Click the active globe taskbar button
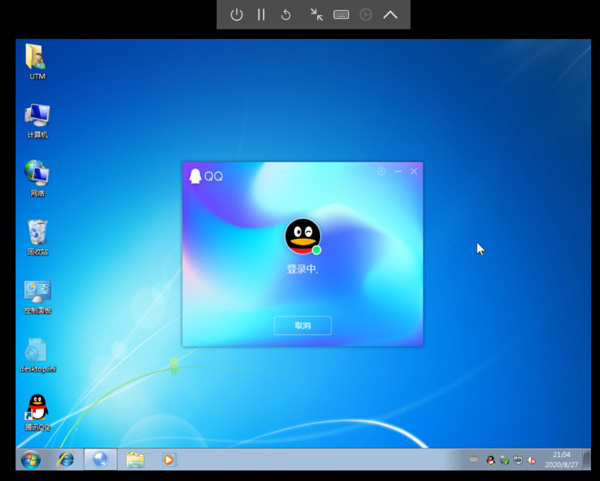600x481 pixels. [100, 459]
